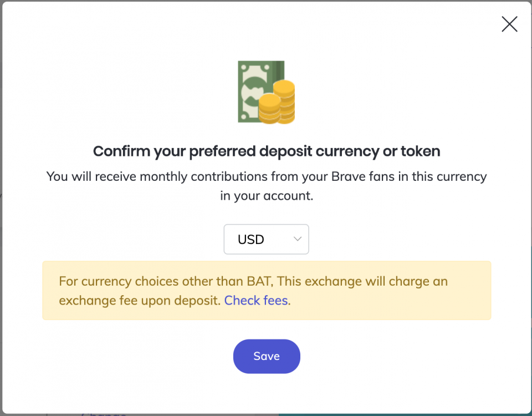This screenshot has height=416, width=532.
Task: Open the Check fees link
Action: coord(256,300)
